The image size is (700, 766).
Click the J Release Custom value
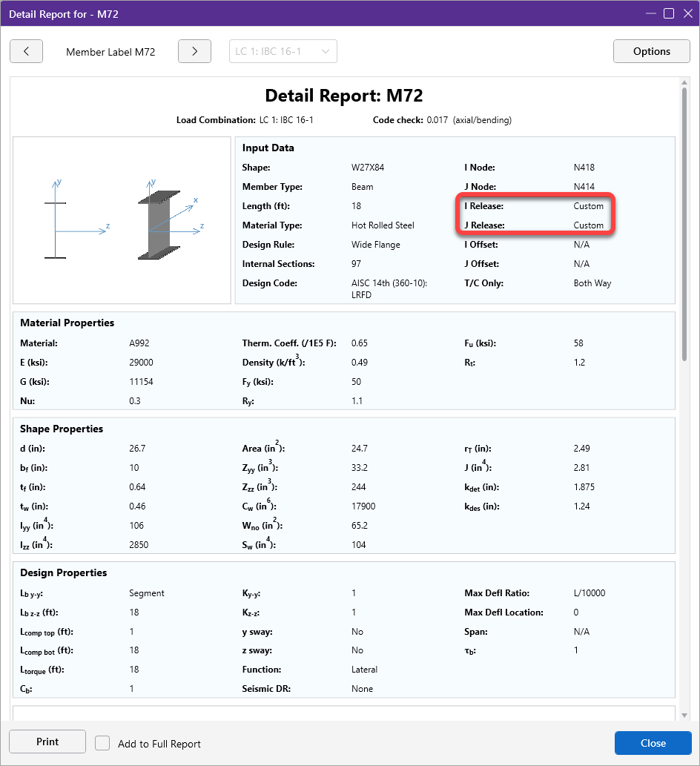point(588,225)
